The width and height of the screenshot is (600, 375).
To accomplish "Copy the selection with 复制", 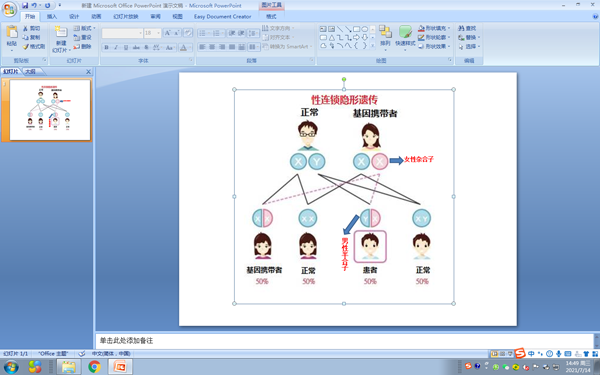I will [x=31, y=37].
